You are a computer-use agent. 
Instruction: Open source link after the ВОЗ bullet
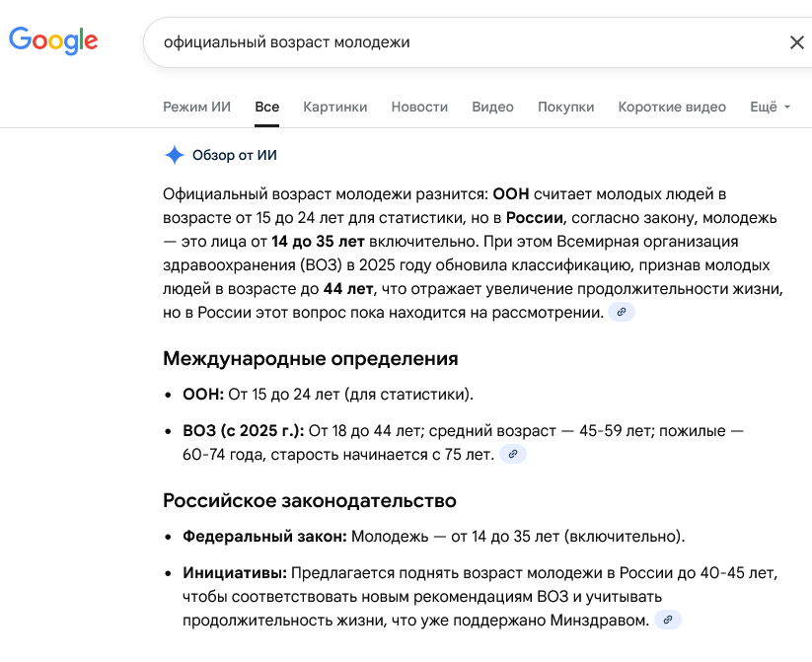tap(513, 454)
